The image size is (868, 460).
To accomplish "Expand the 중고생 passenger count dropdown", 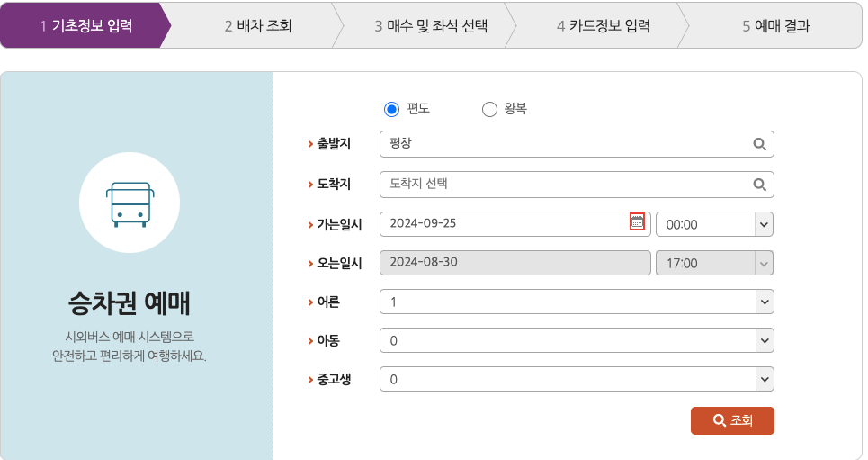I will pos(577,379).
